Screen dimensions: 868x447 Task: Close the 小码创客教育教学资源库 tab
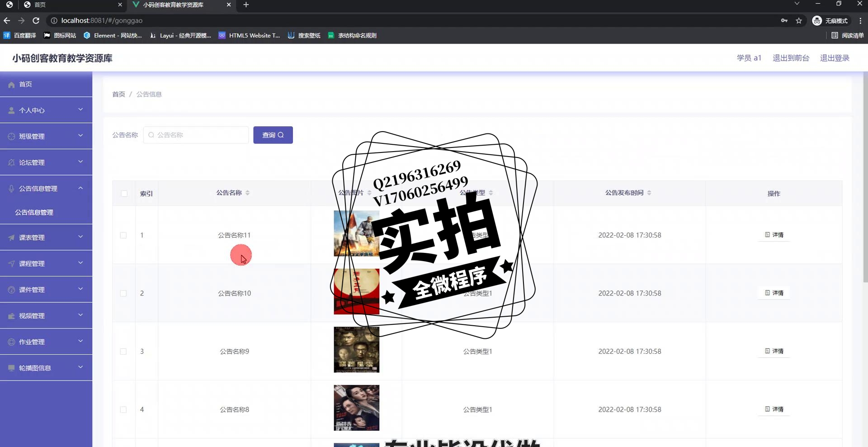coord(229,5)
